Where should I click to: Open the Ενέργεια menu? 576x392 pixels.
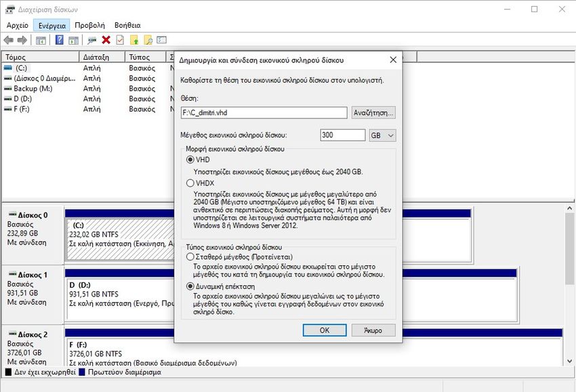(52, 25)
